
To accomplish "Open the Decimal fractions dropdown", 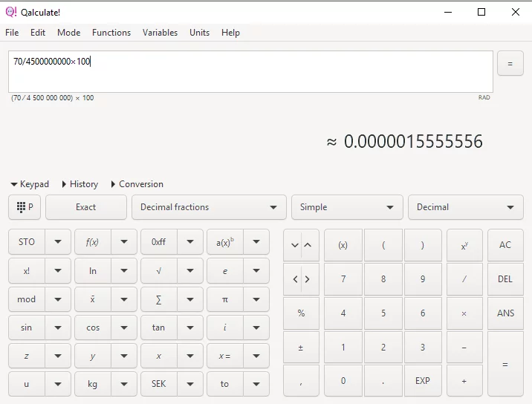I will 209,207.
